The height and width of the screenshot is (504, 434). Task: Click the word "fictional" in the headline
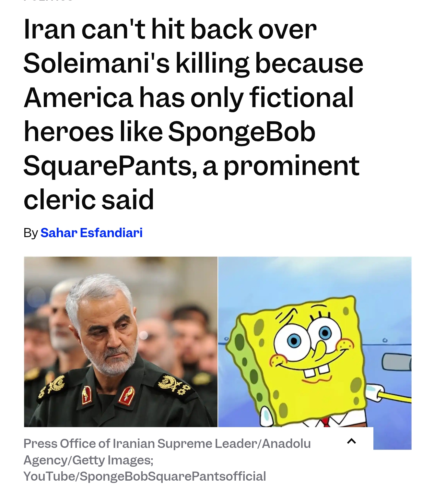tap(301, 97)
